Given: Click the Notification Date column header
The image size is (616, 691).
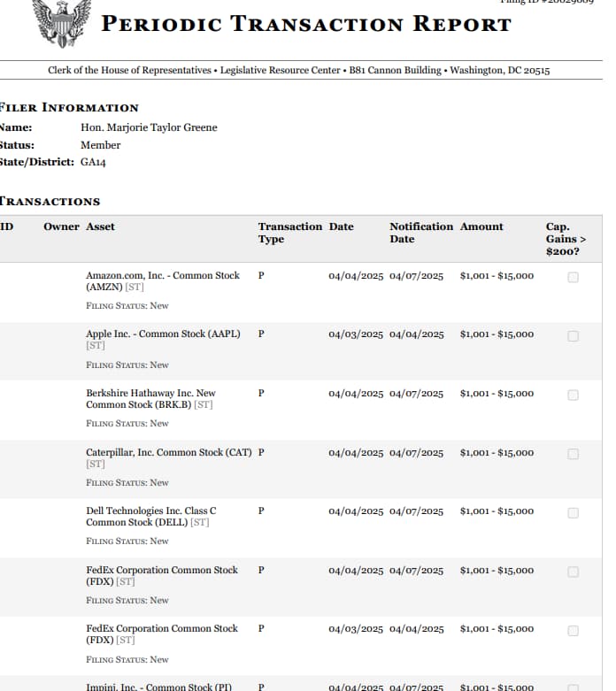Looking at the screenshot, I should (x=420, y=233).
